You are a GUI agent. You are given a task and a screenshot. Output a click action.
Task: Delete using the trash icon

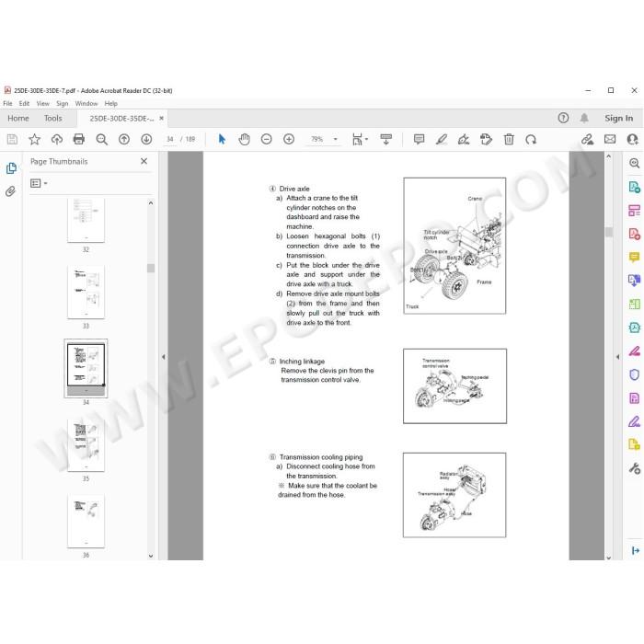509,140
